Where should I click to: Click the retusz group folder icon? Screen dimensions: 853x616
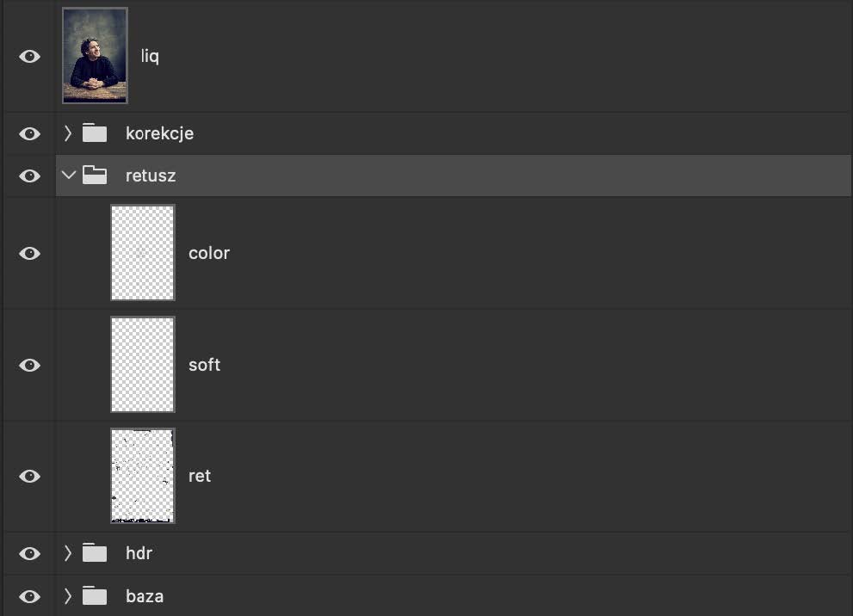tap(95, 176)
